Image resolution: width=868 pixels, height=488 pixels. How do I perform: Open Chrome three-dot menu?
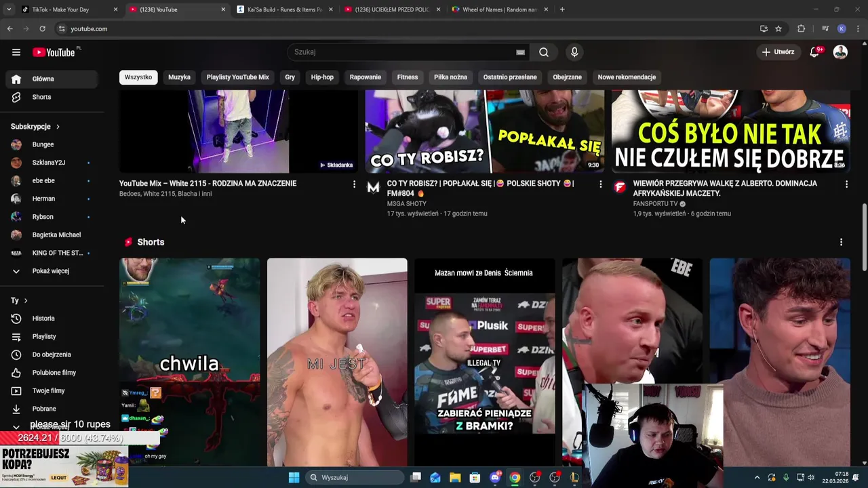pos(858,28)
